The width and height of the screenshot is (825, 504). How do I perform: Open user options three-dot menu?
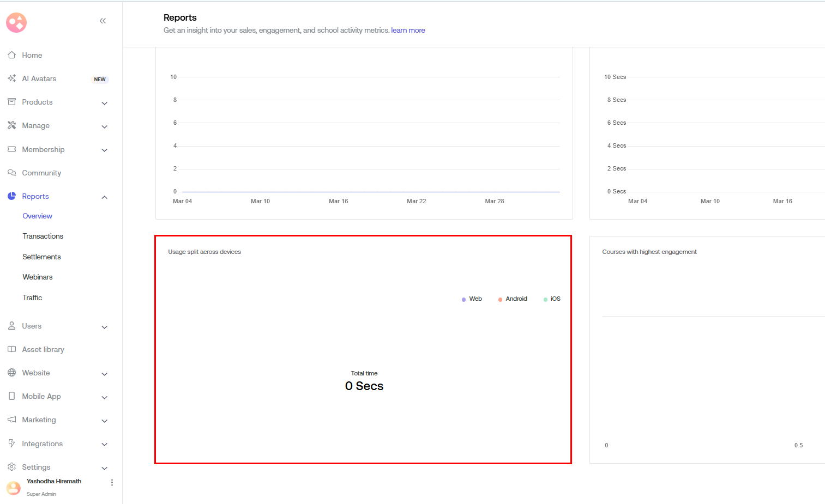(x=112, y=483)
